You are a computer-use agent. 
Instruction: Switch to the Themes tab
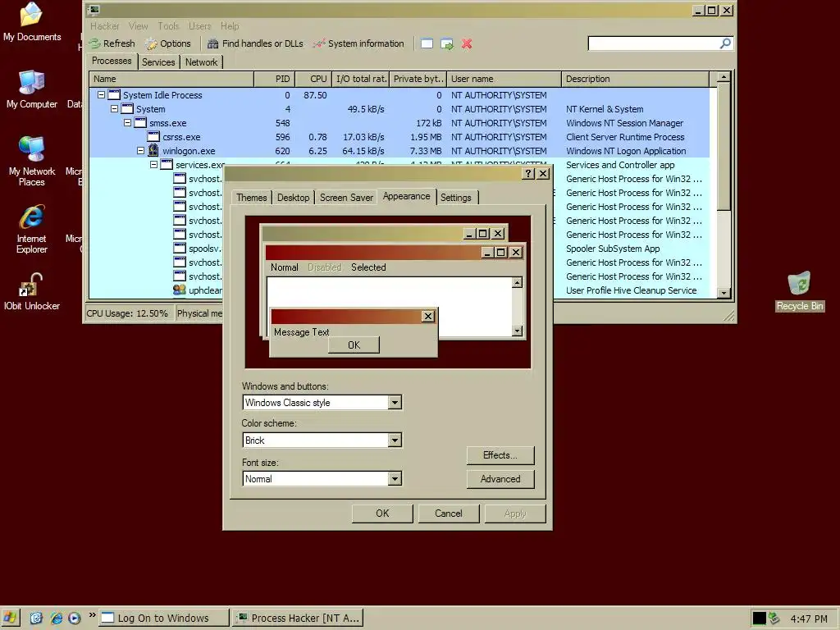[x=251, y=197]
